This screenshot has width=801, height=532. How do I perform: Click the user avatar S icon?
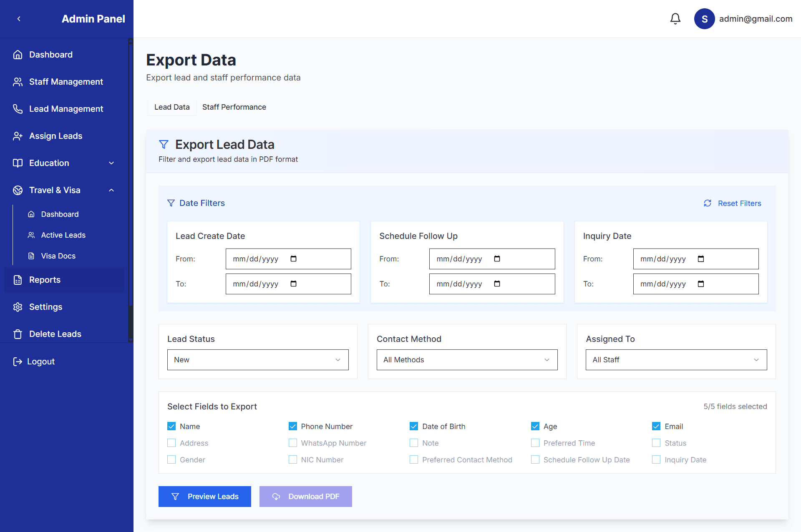tap(704, 19)
